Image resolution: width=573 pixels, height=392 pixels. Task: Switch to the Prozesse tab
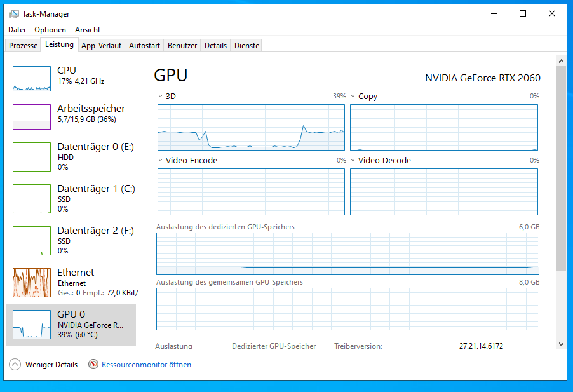coord(23,46)
